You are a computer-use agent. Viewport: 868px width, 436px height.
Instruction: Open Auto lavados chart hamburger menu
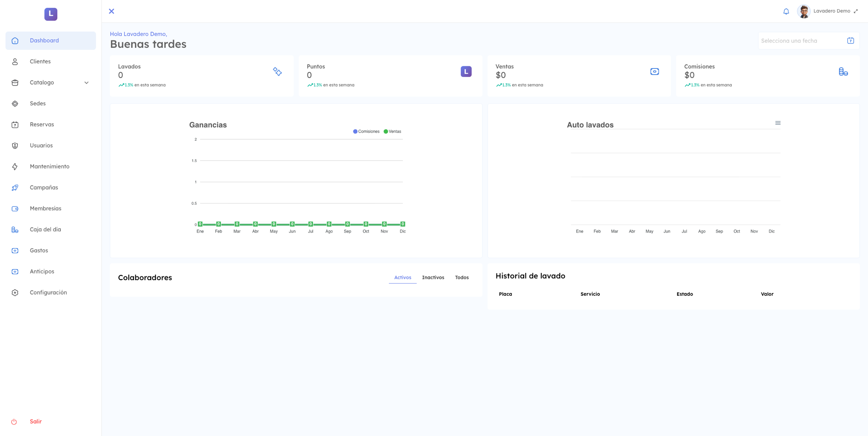[x=778, y=123]
